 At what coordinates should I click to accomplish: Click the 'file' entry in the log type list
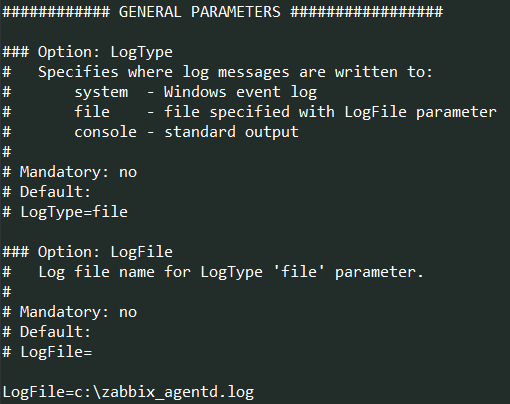coord(92,112)
